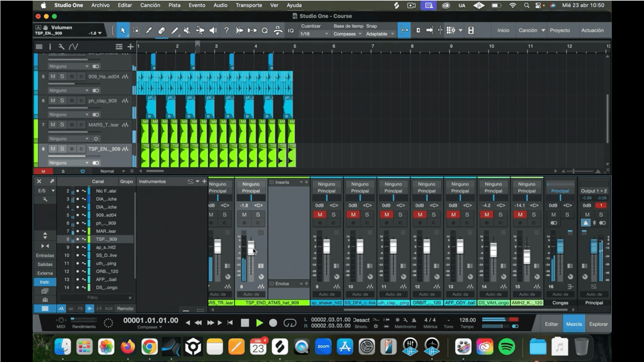Activate the Listen speaker tool
644x362 pixels.
[x=213, y=30]
